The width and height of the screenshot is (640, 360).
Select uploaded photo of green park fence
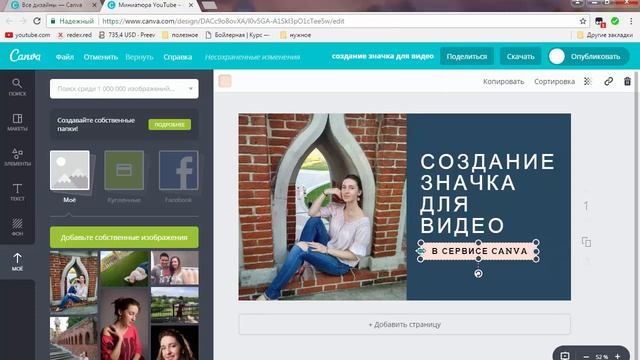click(x=175, y=305)
